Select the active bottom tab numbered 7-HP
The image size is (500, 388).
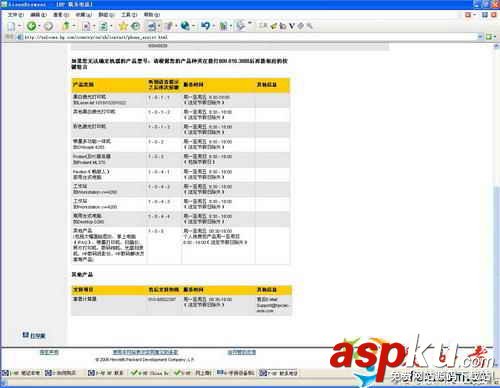click(279, 373)
